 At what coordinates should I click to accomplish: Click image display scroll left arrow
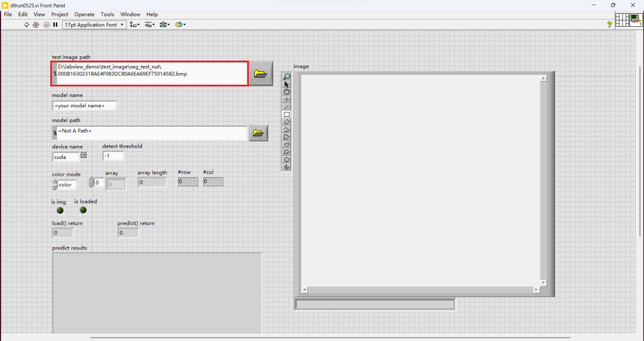click(x=305, y=290)
